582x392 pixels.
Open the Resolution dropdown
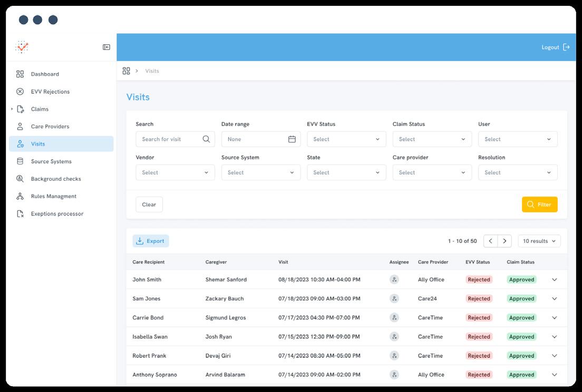518,172
